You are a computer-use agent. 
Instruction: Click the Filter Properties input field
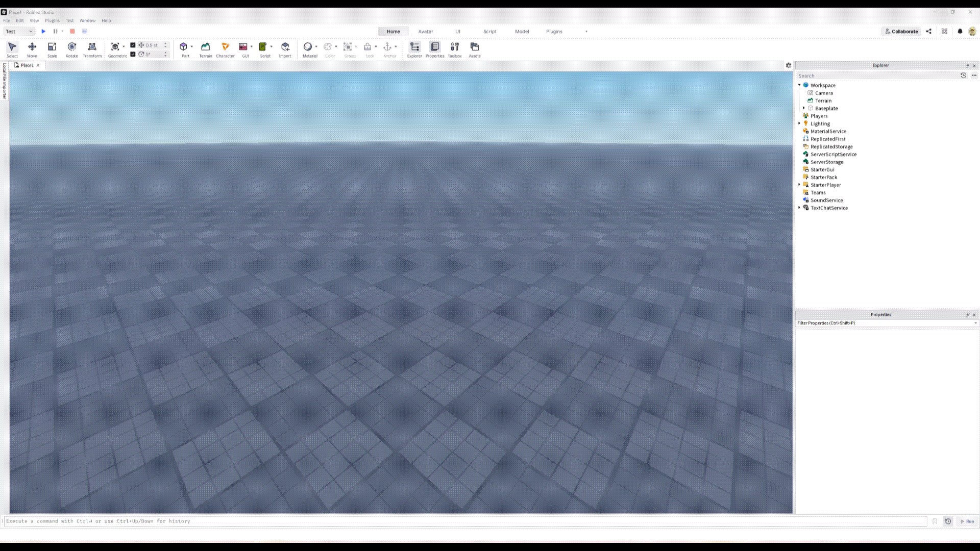pyautogui.click(x=884, y=323)
